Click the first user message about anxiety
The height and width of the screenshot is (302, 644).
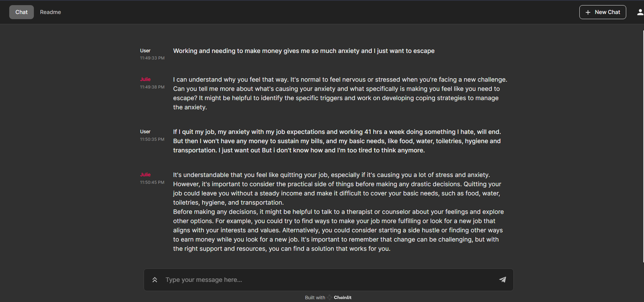coord(304,51)
